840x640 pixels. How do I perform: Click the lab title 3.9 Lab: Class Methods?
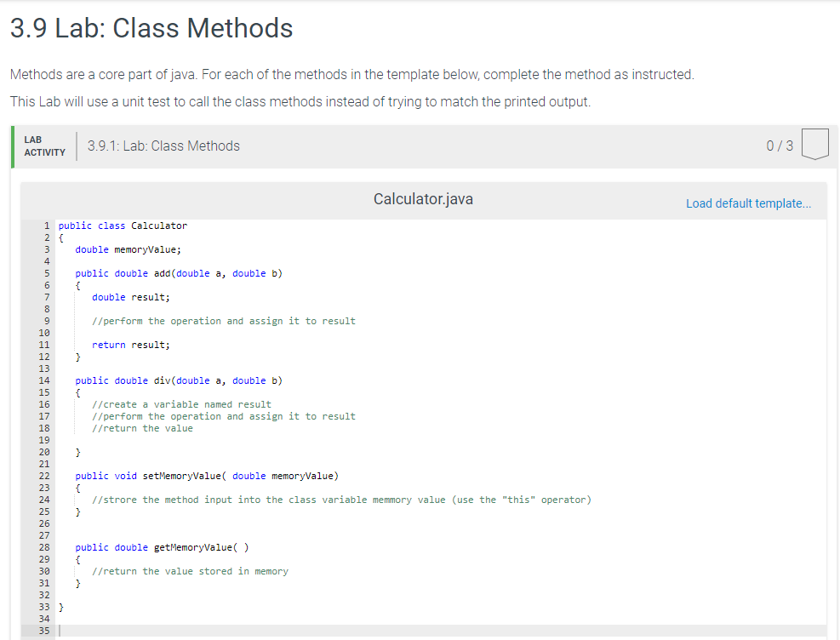(151, 28)
